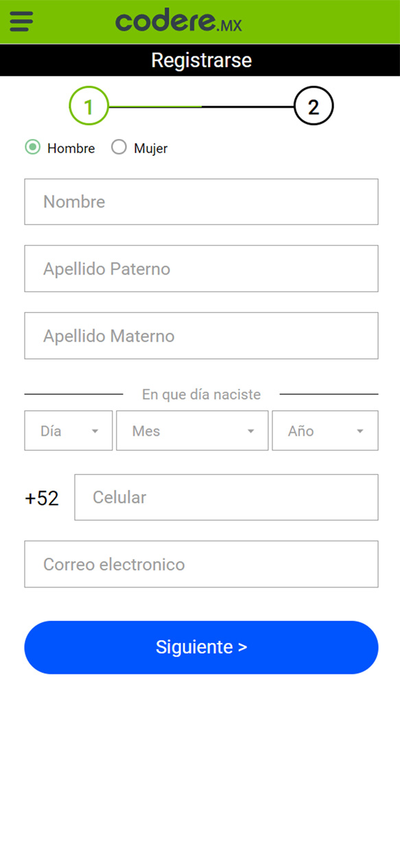Select the Hombre radio button
Image resolution: width=400 pixels, height=868 pixels.
click(32, 148)
